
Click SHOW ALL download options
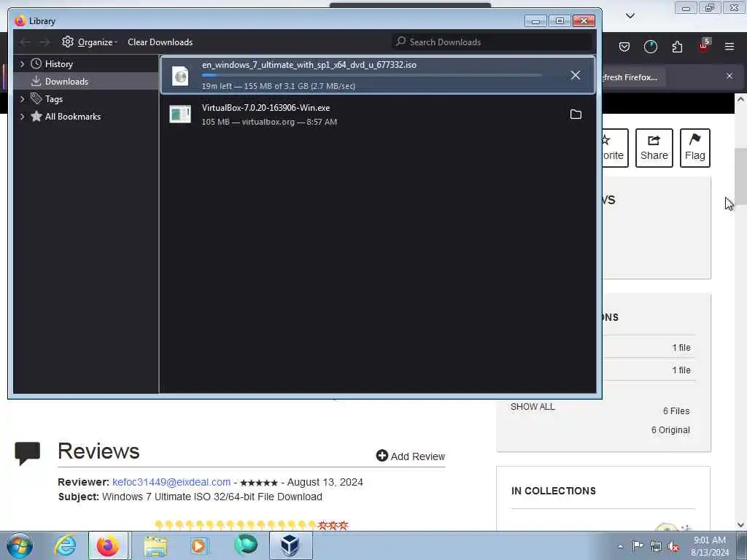(x=532, y=407)
